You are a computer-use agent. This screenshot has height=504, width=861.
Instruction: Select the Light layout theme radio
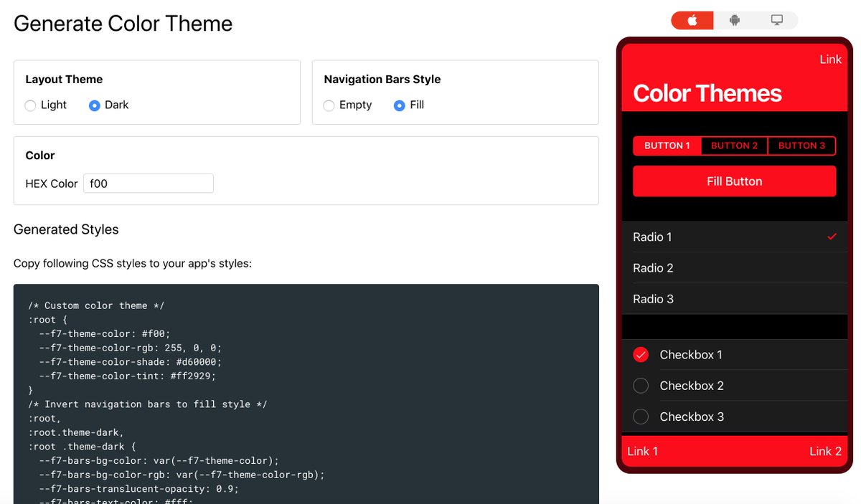pos(30,105)
